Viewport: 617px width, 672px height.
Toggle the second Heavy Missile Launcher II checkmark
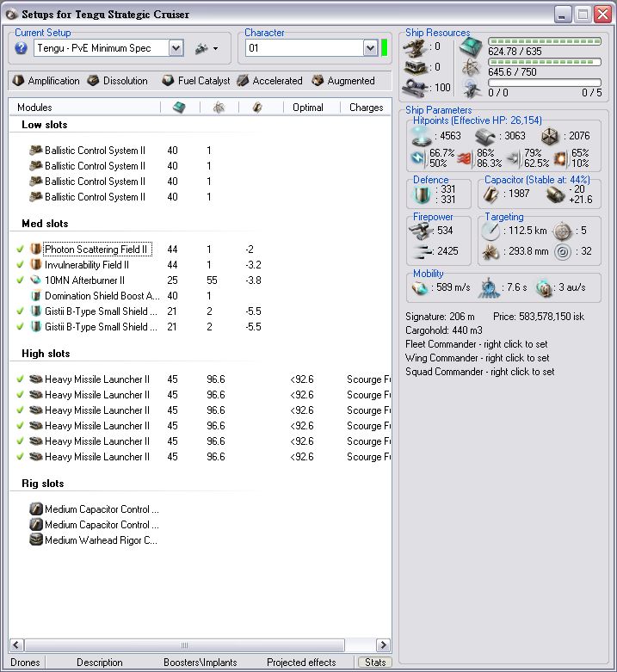(x=20, y=394)
